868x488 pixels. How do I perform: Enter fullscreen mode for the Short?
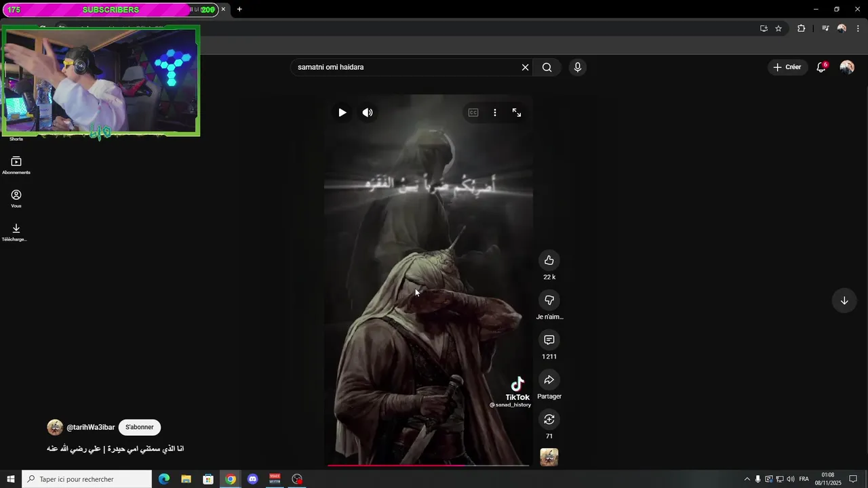[x=517, y=113]
